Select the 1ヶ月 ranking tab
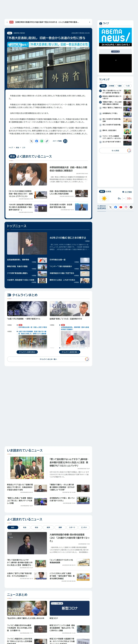 coord(128,86)
